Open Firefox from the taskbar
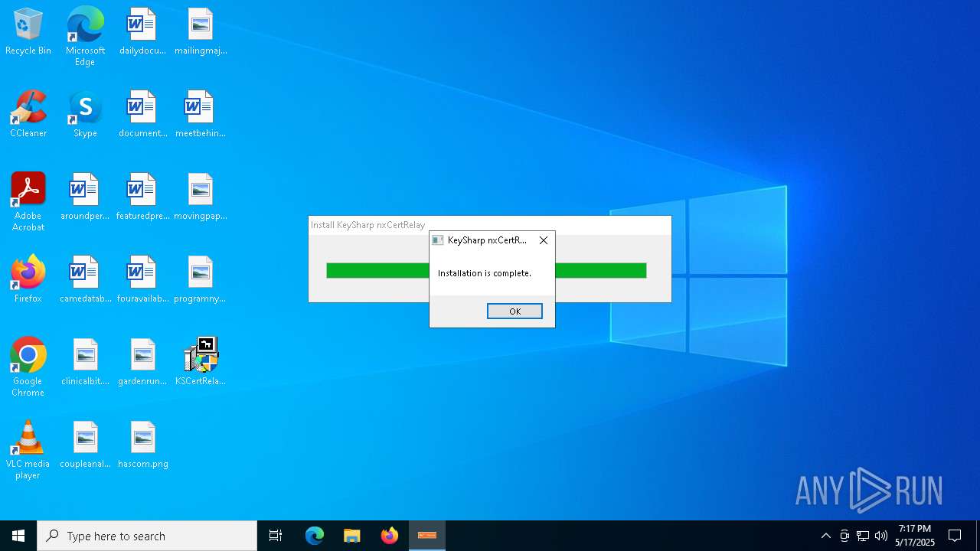This screenshot has width=980, height=551. (389, 536)
